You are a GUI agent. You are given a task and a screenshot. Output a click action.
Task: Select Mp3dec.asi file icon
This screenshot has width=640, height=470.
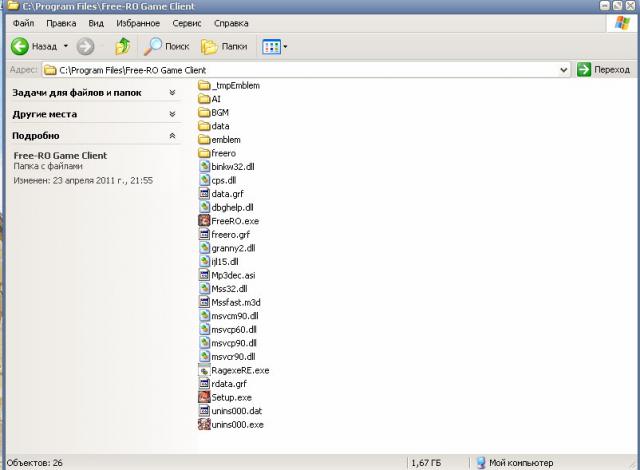204,275
